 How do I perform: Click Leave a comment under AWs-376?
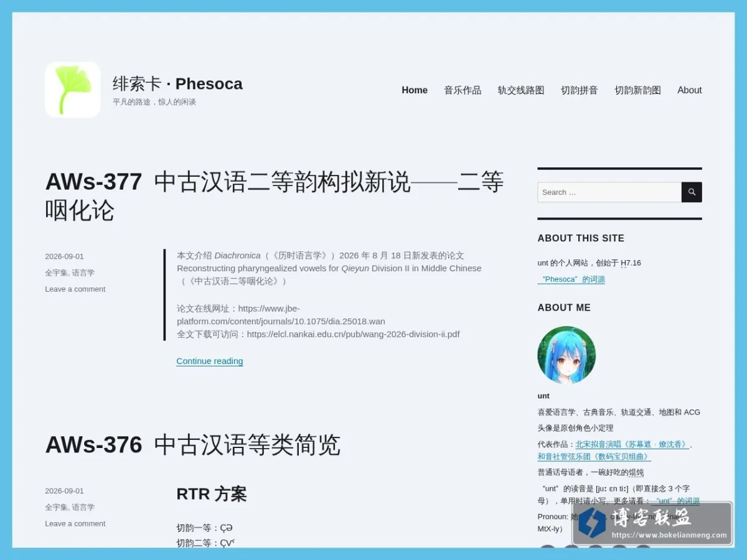click(75, 523)
